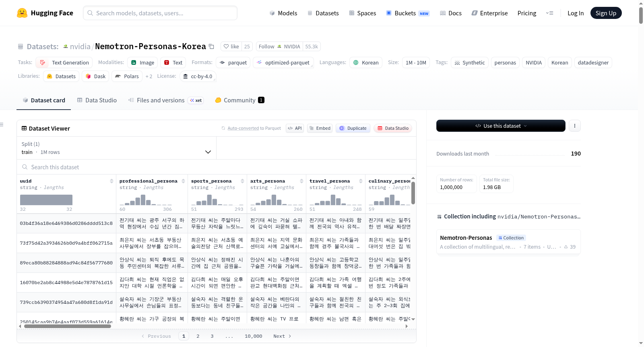Click the Hugging Face logo icon
644x347 pixels.
point(22,13)
